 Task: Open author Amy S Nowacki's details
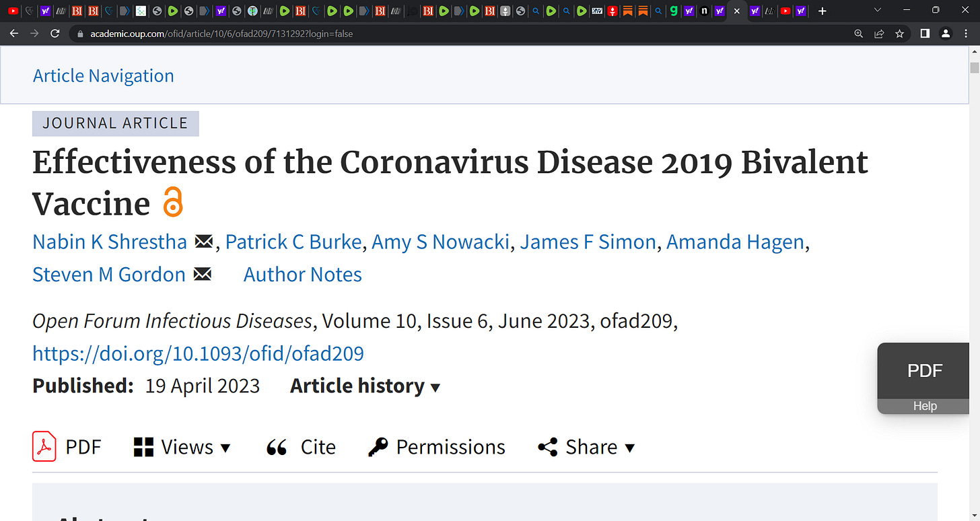tap(441, 242)
